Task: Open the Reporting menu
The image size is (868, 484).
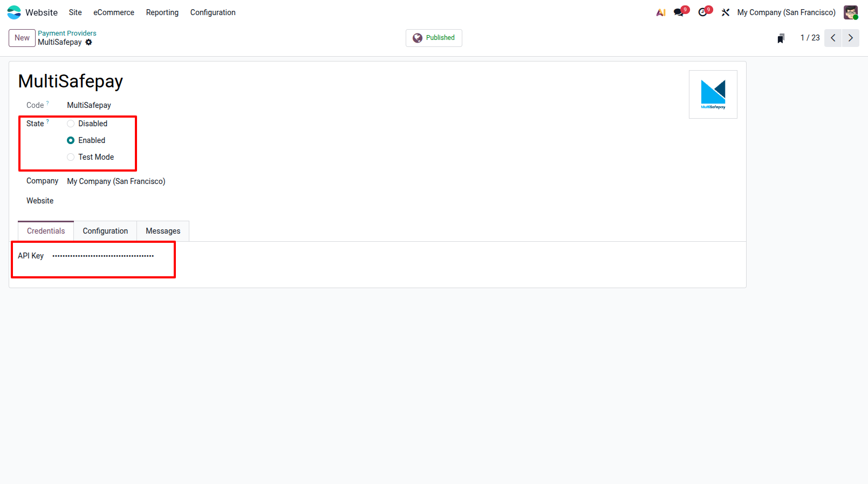Action: pyautogui.click(x=162, y=12)
